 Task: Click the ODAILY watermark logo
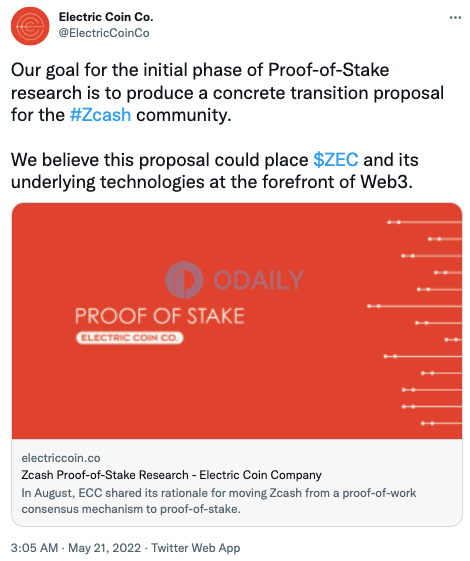point(234,280)
